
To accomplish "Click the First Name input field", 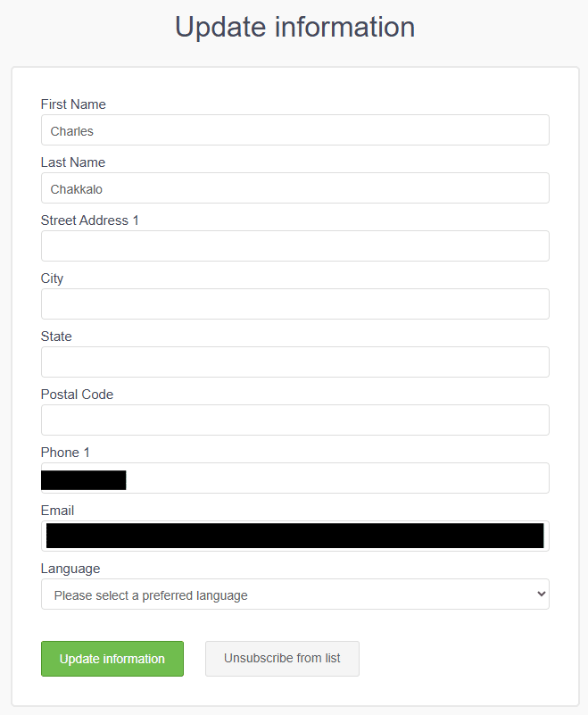I will (x=294, y=130).
